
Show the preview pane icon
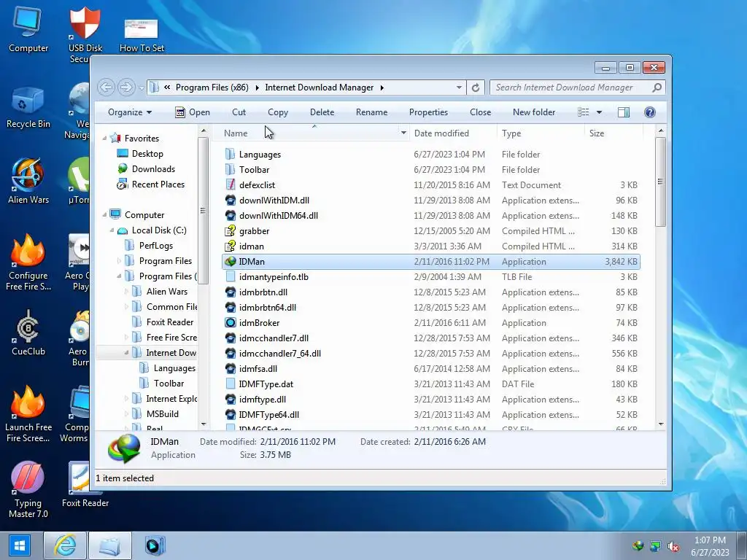click(624, 112)
